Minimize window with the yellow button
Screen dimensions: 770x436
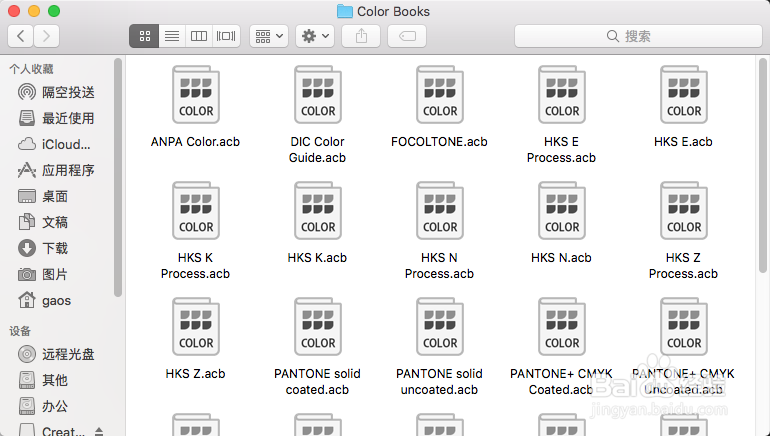(x=34, y=11)
